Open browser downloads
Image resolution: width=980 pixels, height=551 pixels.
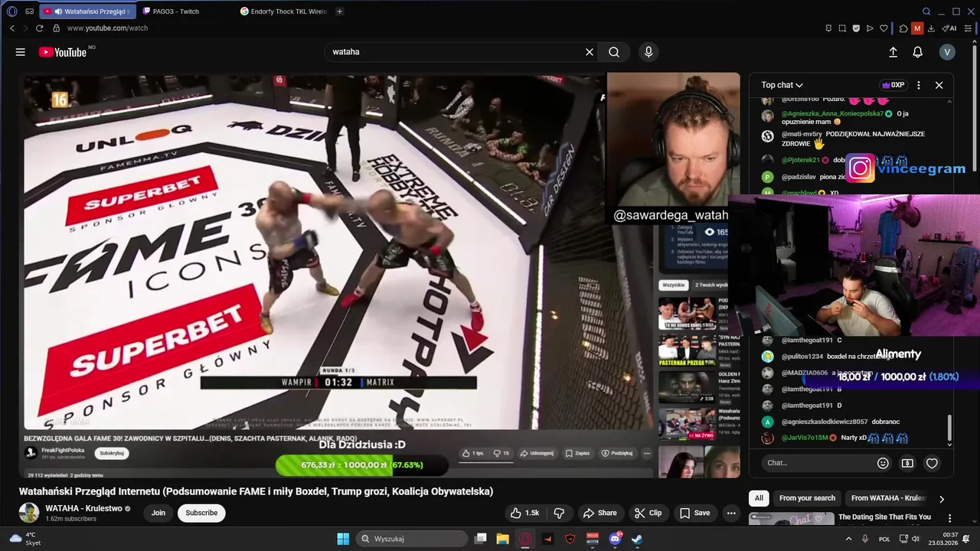931,28
